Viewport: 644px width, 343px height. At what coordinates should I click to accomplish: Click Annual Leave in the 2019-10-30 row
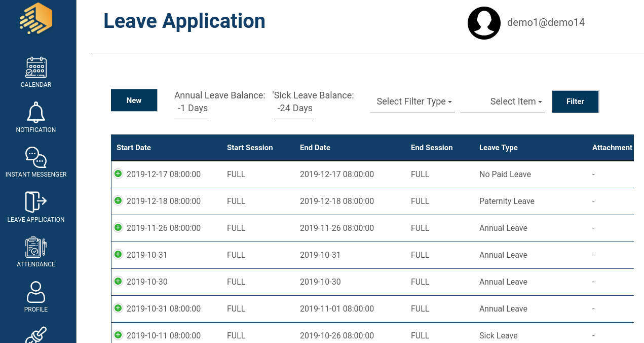tap(503, 282)
